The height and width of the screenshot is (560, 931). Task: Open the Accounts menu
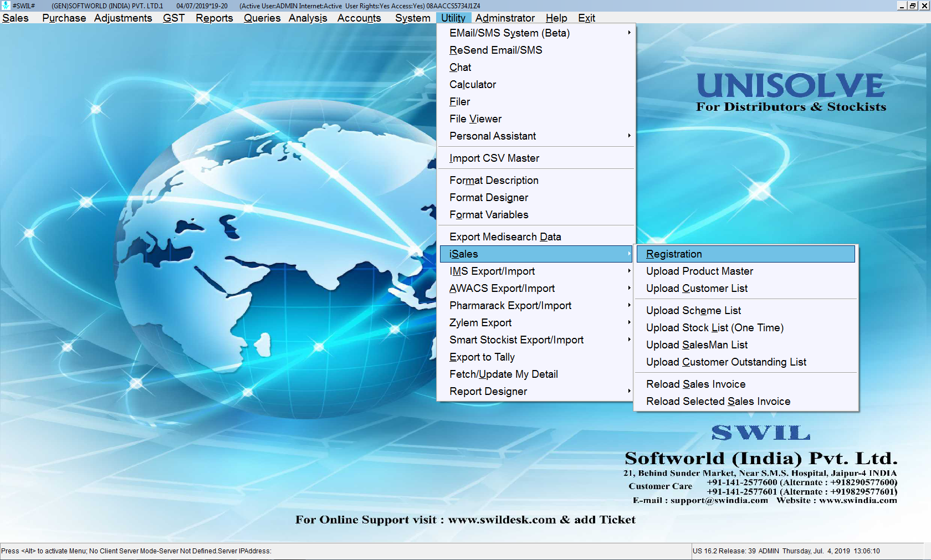coord(359,18)
